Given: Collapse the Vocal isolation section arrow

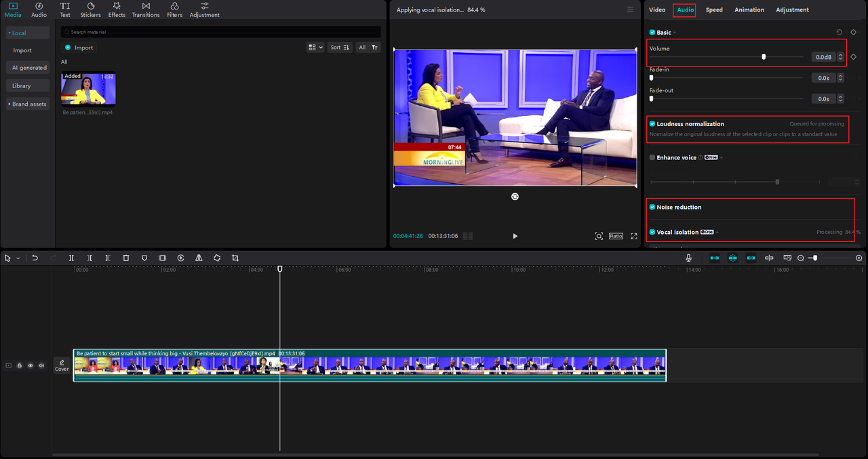Looking at the screenshot, I should coord(717,233).
